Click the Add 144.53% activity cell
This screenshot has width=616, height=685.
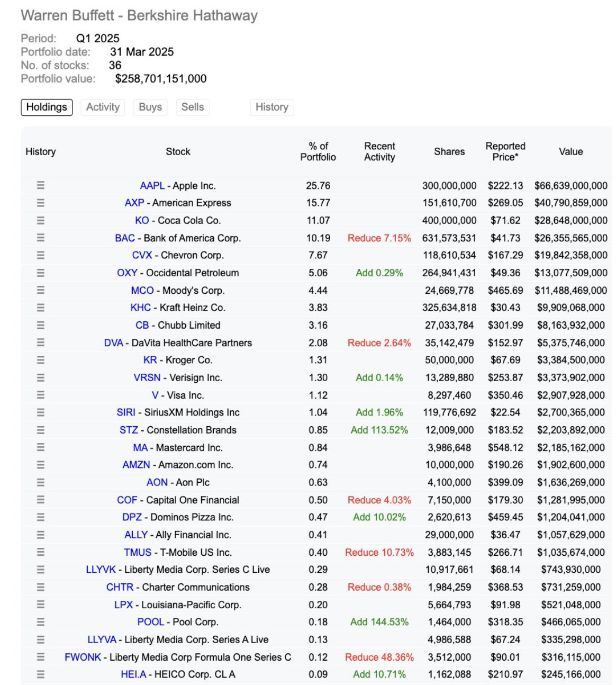tap(379, 622)
